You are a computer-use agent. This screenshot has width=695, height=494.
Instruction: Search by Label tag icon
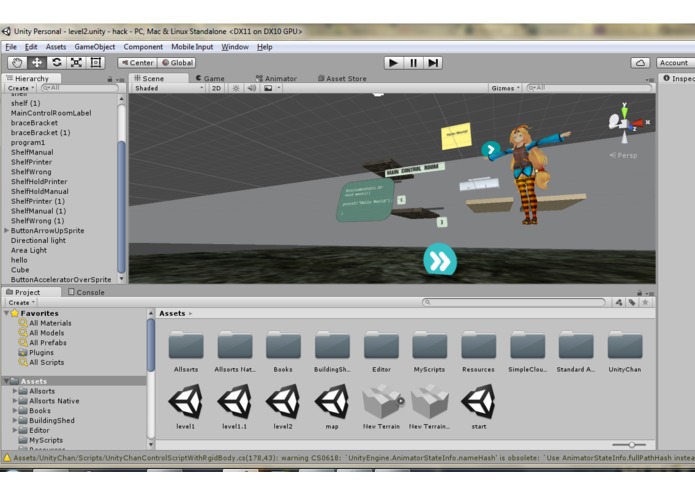point(632,303)
